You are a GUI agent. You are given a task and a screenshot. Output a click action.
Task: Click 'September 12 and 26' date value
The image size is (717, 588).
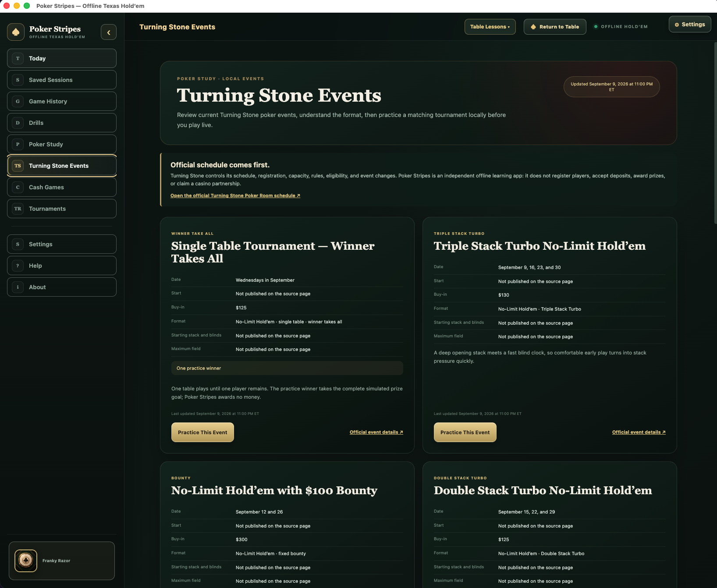click(x=259, y=512)
